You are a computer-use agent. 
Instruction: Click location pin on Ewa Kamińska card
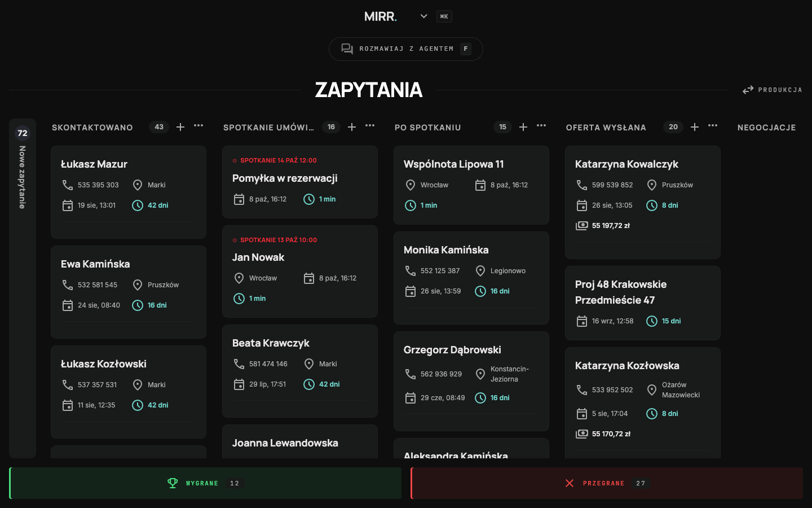tap(138, 285)
